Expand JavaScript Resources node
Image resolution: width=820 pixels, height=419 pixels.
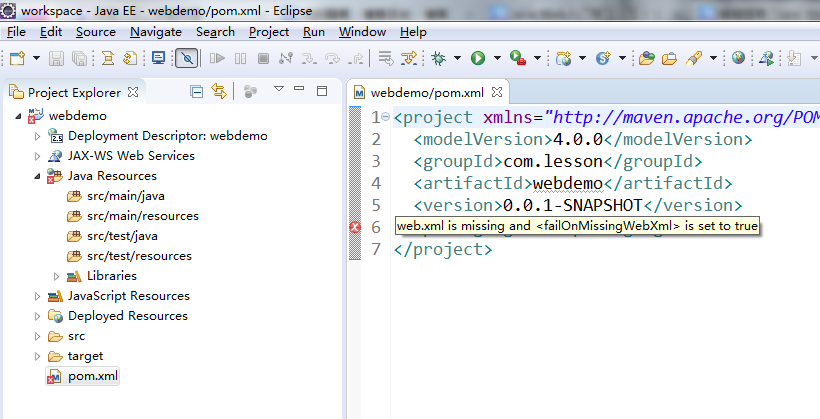pos(37,296)
